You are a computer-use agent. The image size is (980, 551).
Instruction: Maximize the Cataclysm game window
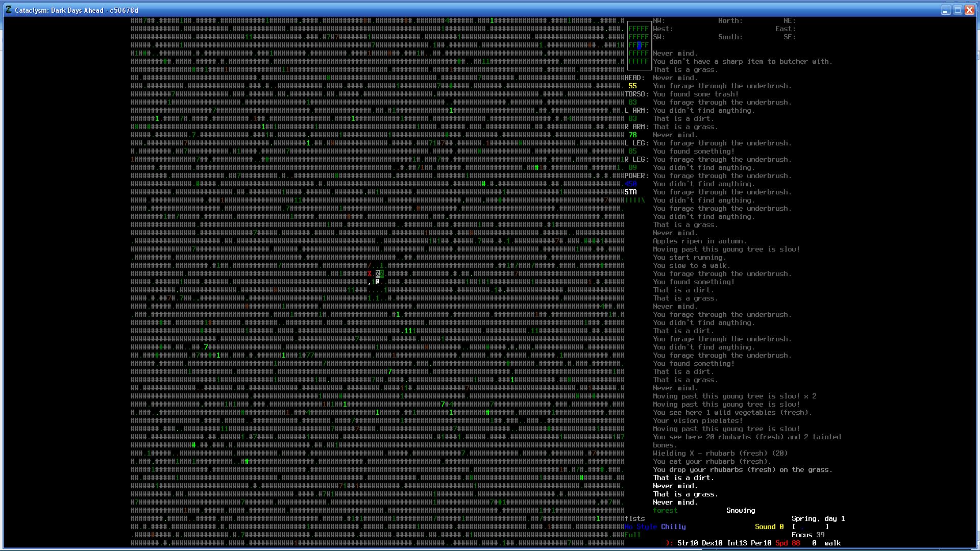coord(958,10)
